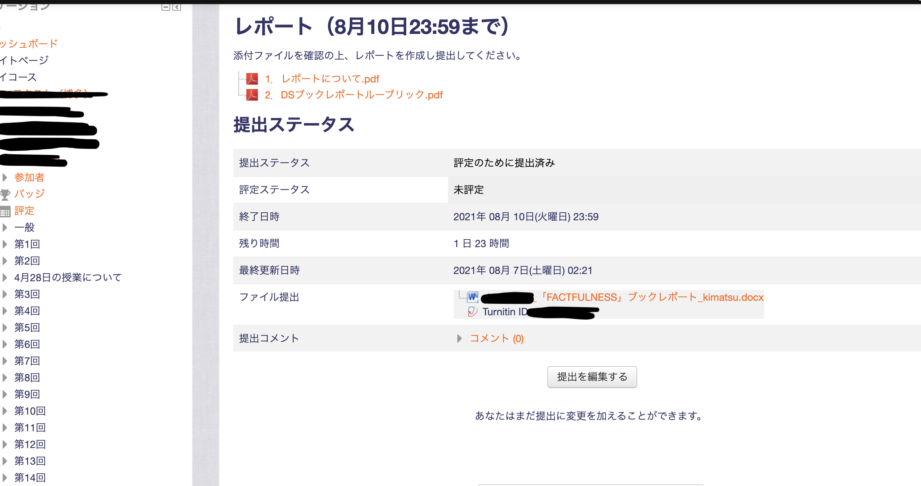Open the DSブックレポートルーブリック.pdf link

tap(361, 95)
